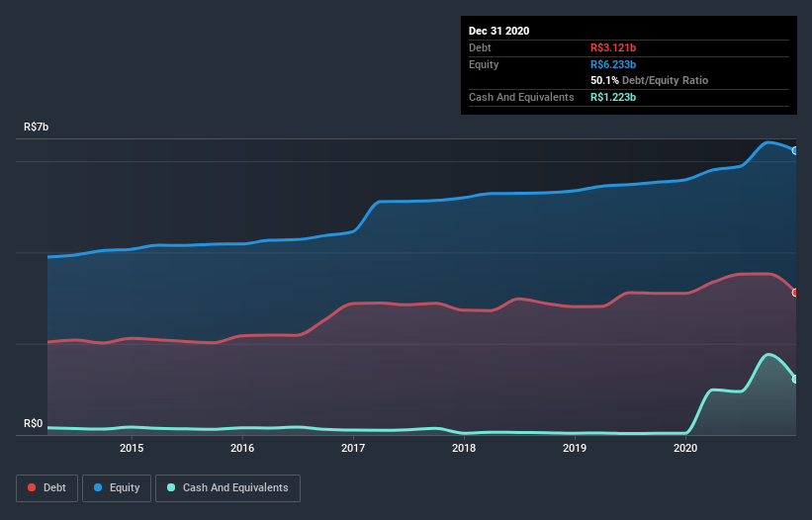The height and width of the screenshot is (520, 812).
Task: Click the red Debt data point marker
Action: pos(795,293)
